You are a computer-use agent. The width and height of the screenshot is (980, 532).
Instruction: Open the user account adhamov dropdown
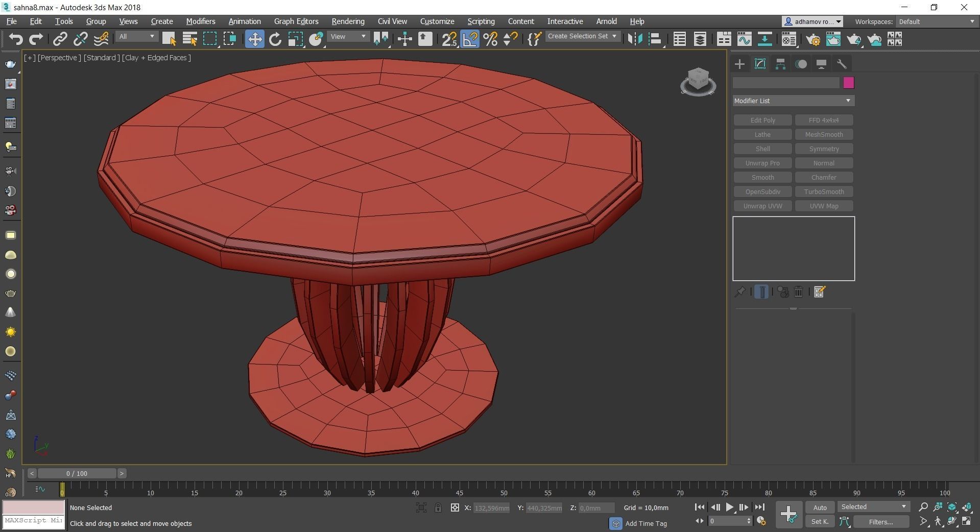pyautogui.click(x=812, y=21)
